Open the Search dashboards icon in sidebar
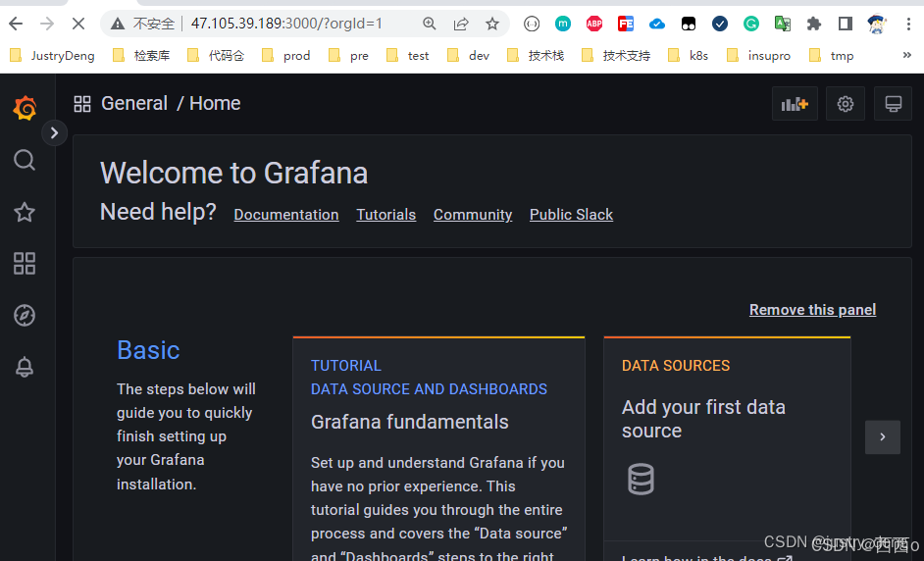This screenshot has width=924, height=561. pos(25,160)
